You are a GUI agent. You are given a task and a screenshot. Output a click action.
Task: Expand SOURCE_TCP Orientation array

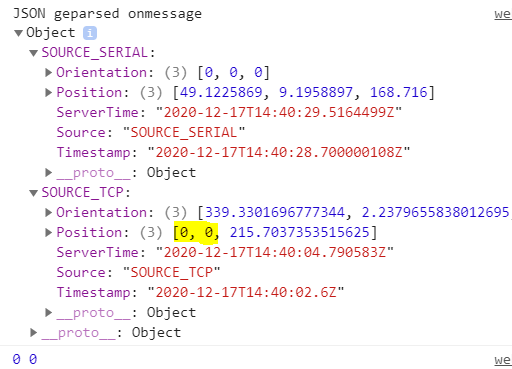pyautogui.click(x=49, y=212)
